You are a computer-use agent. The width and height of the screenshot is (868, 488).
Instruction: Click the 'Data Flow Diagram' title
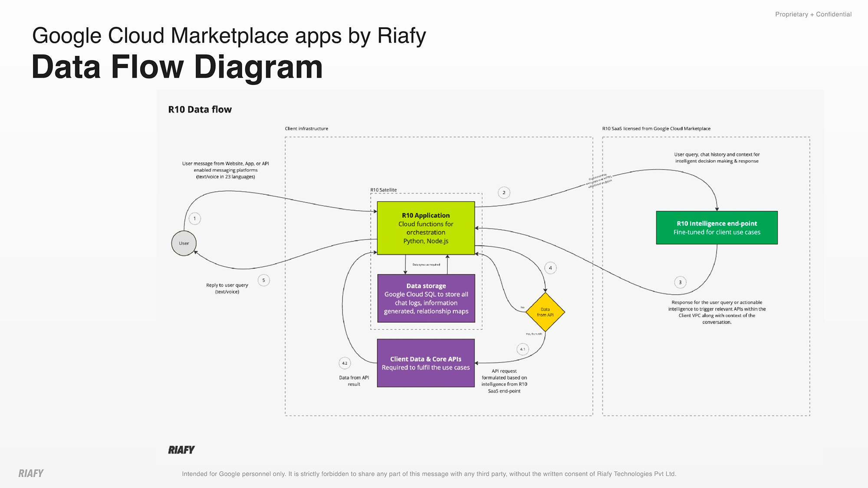[x=177, y=67]
